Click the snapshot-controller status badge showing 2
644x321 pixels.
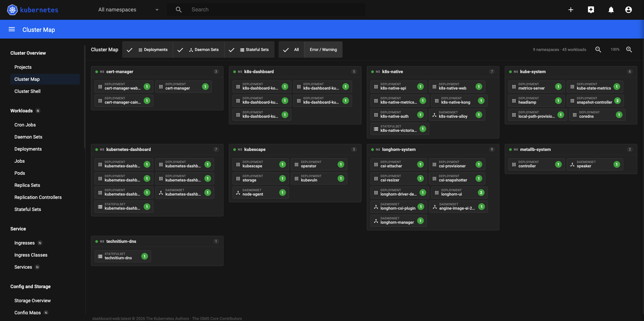pos(617,101)
